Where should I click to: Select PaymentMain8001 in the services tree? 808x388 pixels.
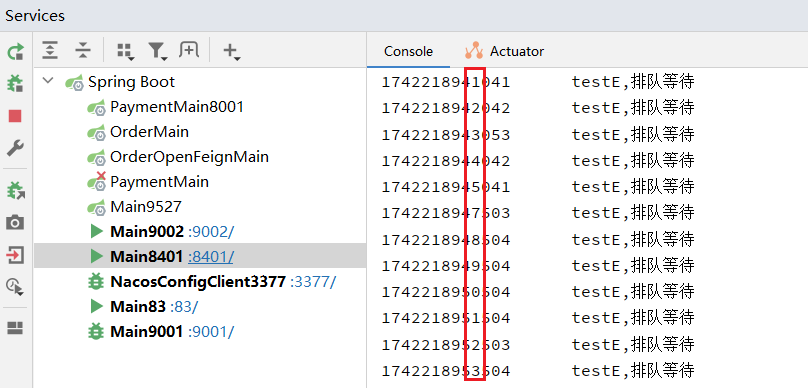click(177, 107)
